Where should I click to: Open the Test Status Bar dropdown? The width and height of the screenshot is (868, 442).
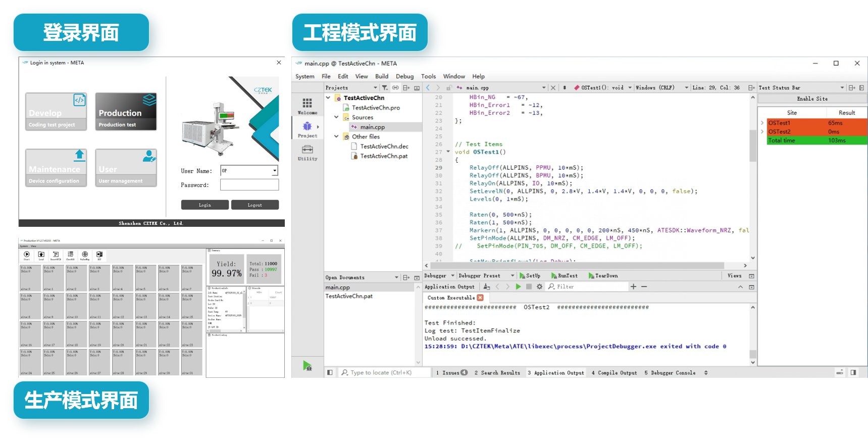pyautogui.click(x=842, y=87)
